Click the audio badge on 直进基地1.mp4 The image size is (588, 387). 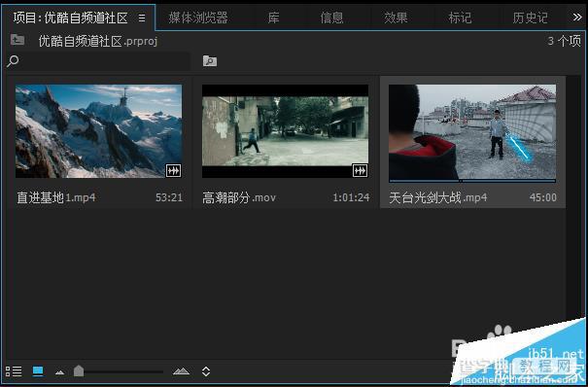[x=173, y=170]
